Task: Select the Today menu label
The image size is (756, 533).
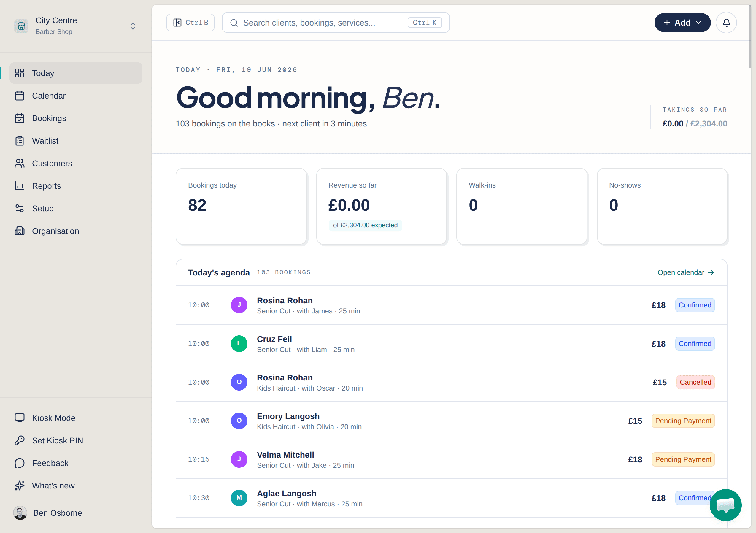Action: point(43,73)
